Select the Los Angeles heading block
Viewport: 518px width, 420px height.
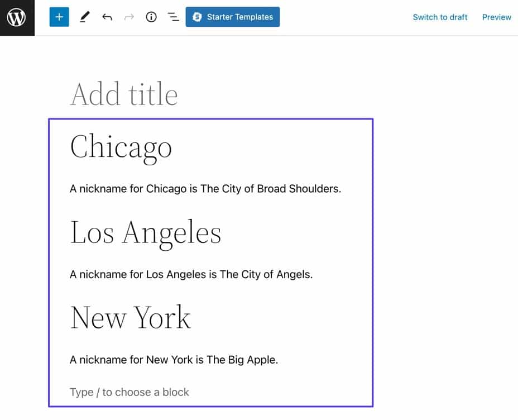[x=146, y=232]
